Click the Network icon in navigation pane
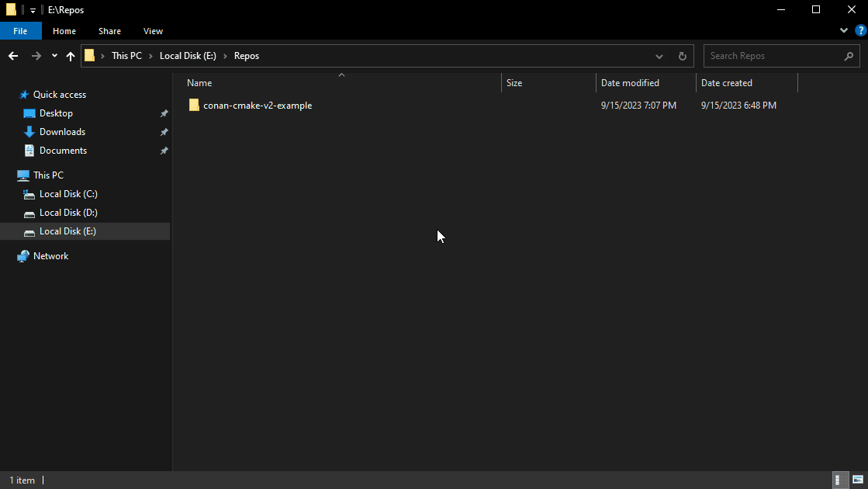This screenshot has height=489, width=868. pos(22,256)
